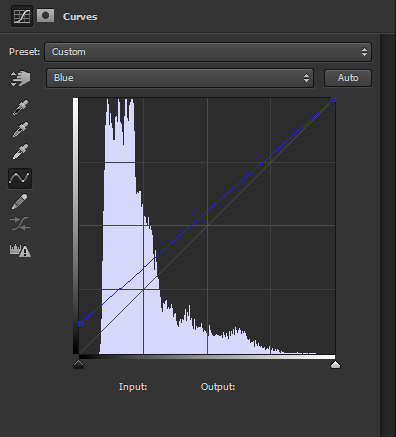Screen dimensions: 396x437
Task: Activate the on-image adjustment hand tool
Action: [20, 78]
